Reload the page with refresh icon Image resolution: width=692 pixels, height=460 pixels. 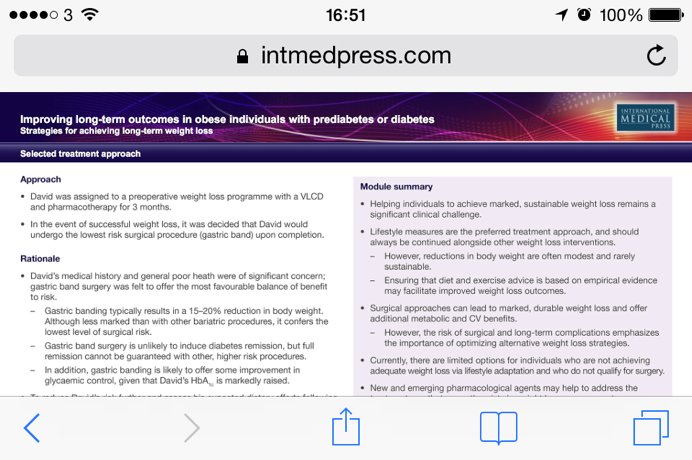(656, 56)
